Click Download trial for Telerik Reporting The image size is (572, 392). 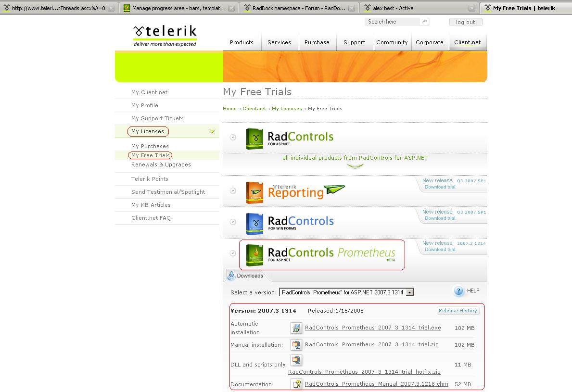click(x=440, y=187)
